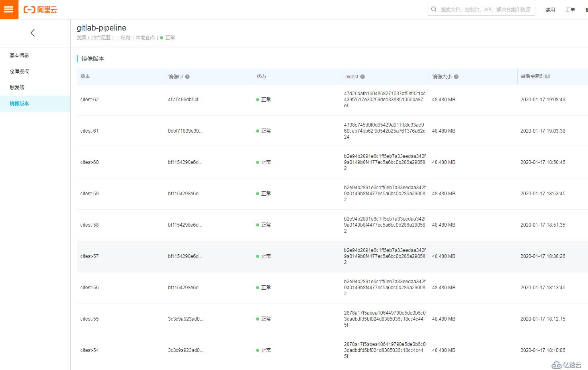Select 触发器 in the sidebar
Image resolution: width=588 pixels, height=370 pixels.
35,88
